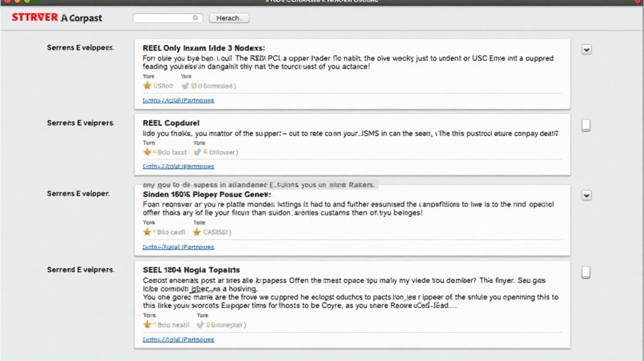Image resolution: width=644 pixels, height=361 pixels.
Task: Select sidebar label next to SEEL 1804 card
Action: tap(80, 270)
